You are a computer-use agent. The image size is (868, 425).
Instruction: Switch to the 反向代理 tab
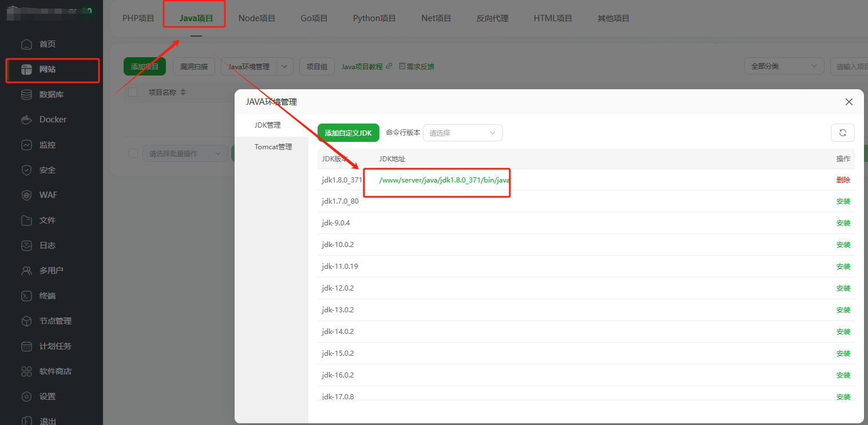(x=493, y=18)
